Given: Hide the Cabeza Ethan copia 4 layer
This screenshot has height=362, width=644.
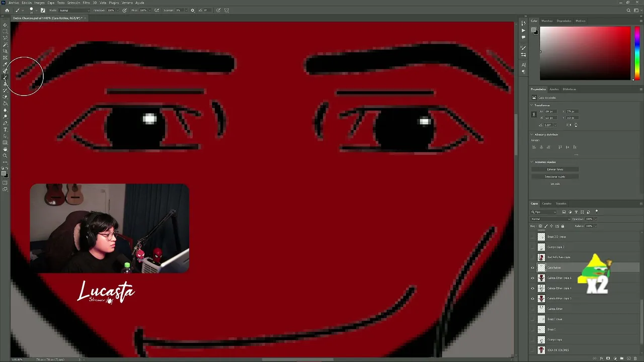Looking at the screenshot, I should click(x=533, y=288).
